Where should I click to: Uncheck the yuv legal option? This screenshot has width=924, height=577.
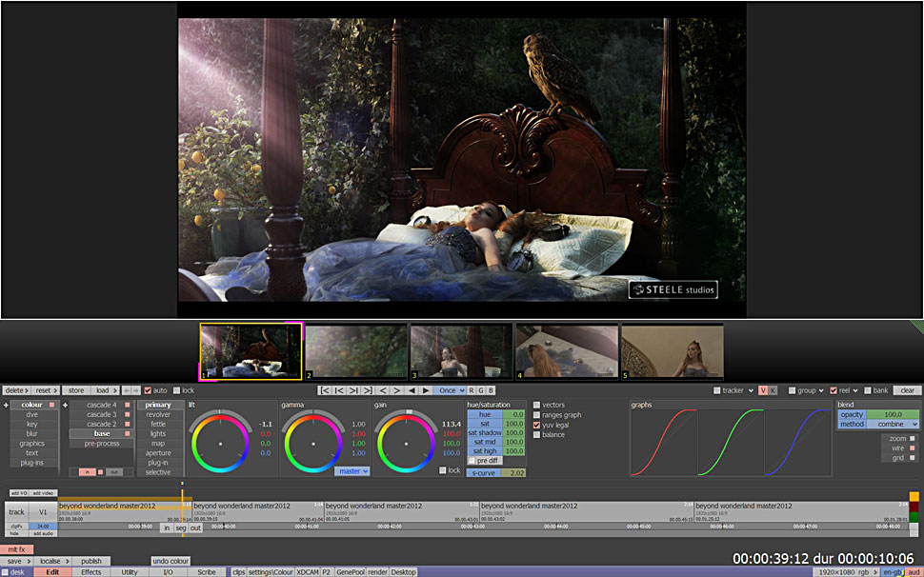[x=537, y=425]
